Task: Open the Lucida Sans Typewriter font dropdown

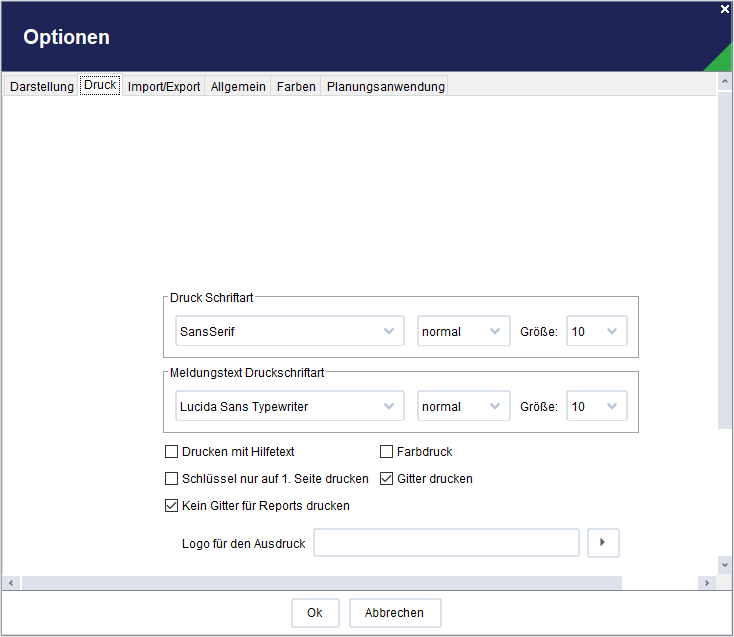Action: [x=289, y=406]
